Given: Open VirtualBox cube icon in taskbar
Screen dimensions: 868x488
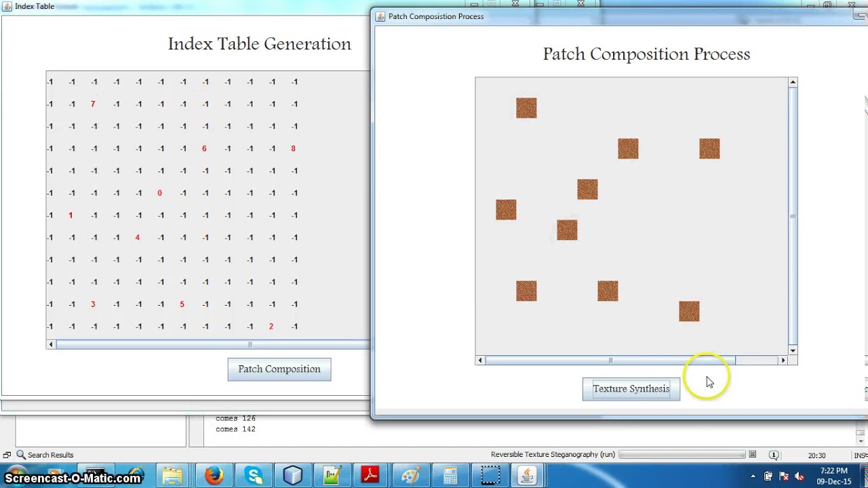Looking at the screenshot, I should [293, 476].
